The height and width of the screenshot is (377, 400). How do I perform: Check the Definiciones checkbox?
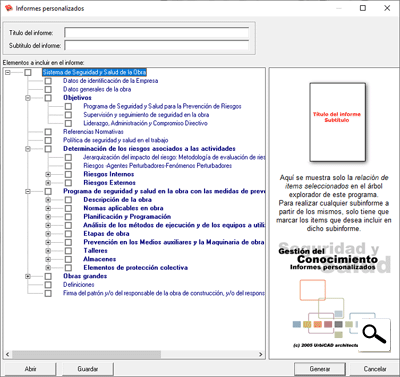48,285
